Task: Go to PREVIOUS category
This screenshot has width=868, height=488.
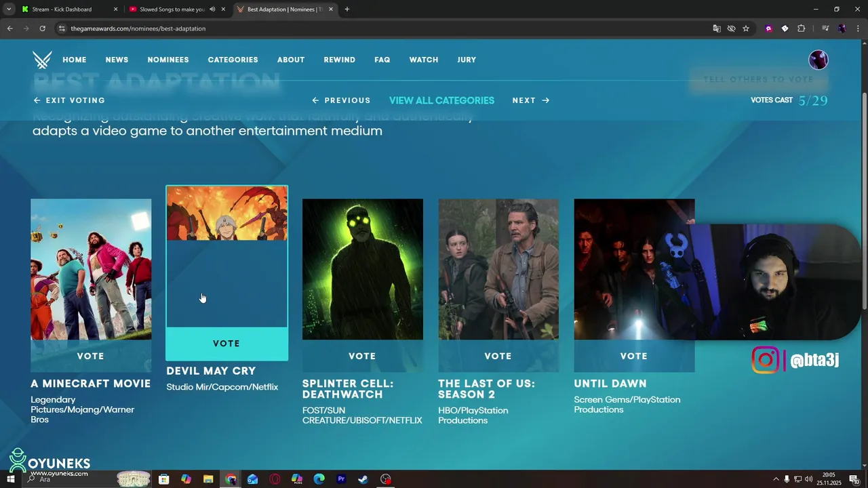Action: 341,100
